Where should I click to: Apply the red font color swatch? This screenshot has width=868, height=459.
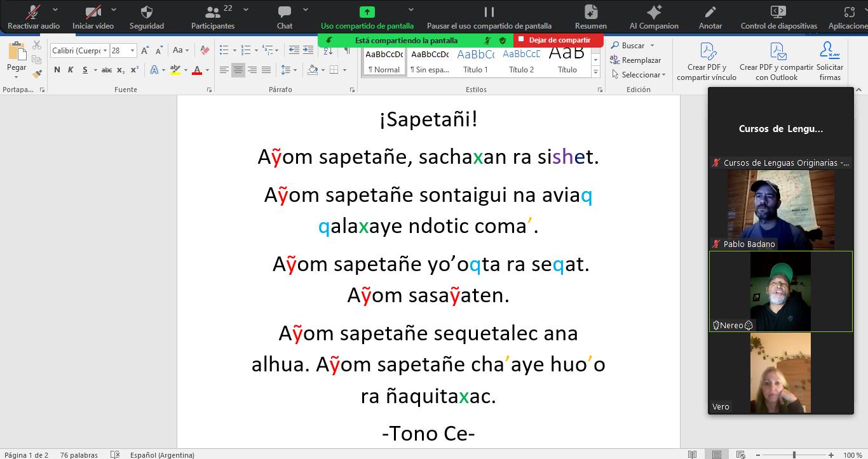(x=197, y=70)
